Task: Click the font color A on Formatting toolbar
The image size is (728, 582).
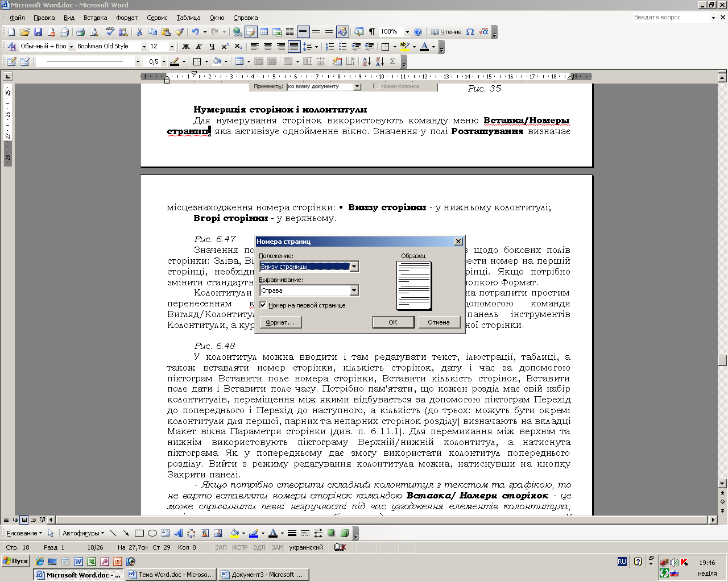Action: (x=424, y=47)
